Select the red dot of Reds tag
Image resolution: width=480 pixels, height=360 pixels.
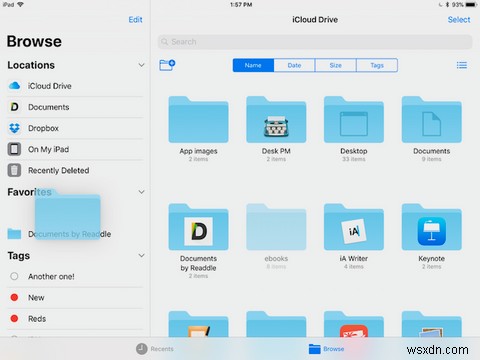pyautogui.click(x=14, y=318)
